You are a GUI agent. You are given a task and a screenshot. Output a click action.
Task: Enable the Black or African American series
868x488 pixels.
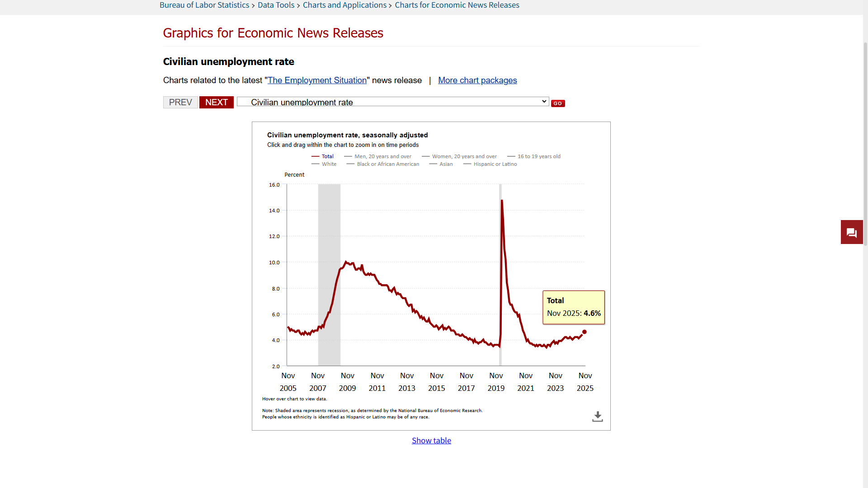(387, 164)
